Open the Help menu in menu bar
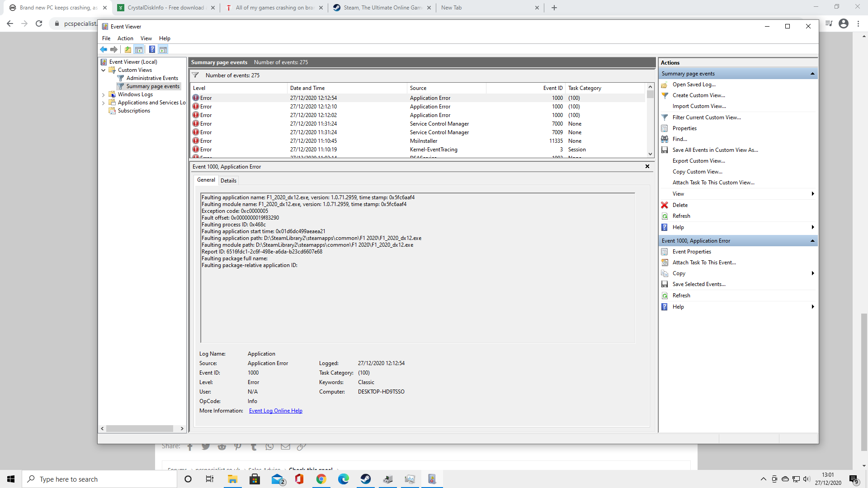 pos(165,38)
